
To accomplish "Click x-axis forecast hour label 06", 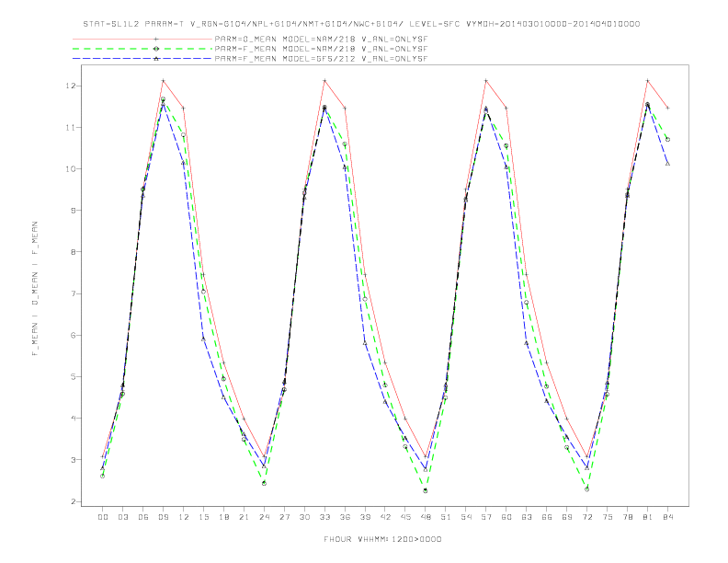I will tap(143, 517).
